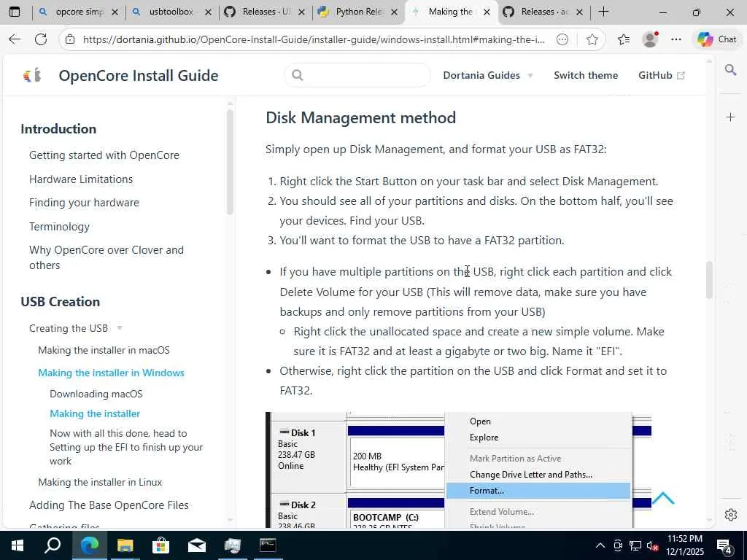747x560 pixels.
Task: Open the notification center icon
Action: (724, 545)
